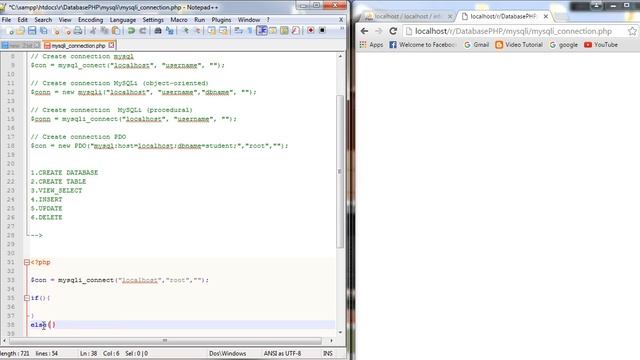Toggle word wrap from the toolbar
The height and width of the screenshot is (360, 640).
tap(238, 31)
